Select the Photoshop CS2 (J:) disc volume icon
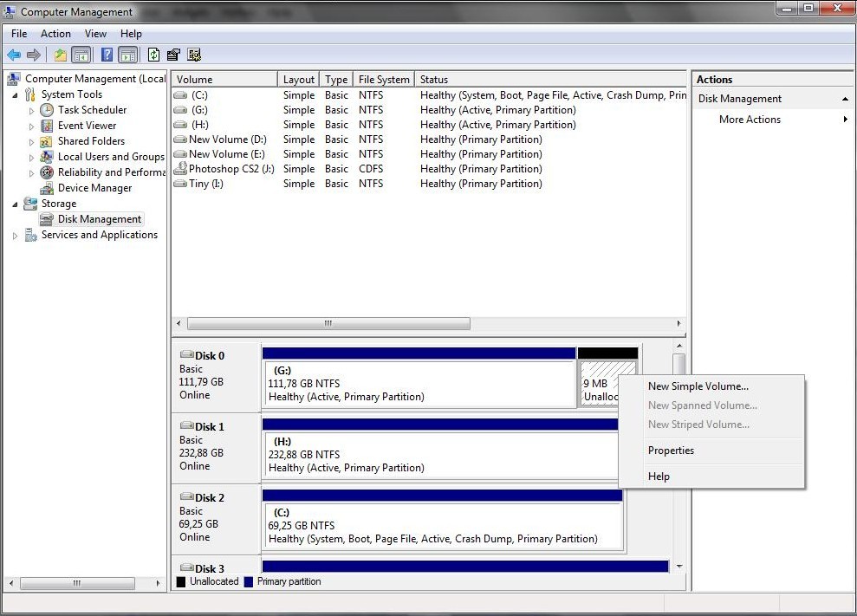This screenshot has height=616, width=857. tap(180, 169)
